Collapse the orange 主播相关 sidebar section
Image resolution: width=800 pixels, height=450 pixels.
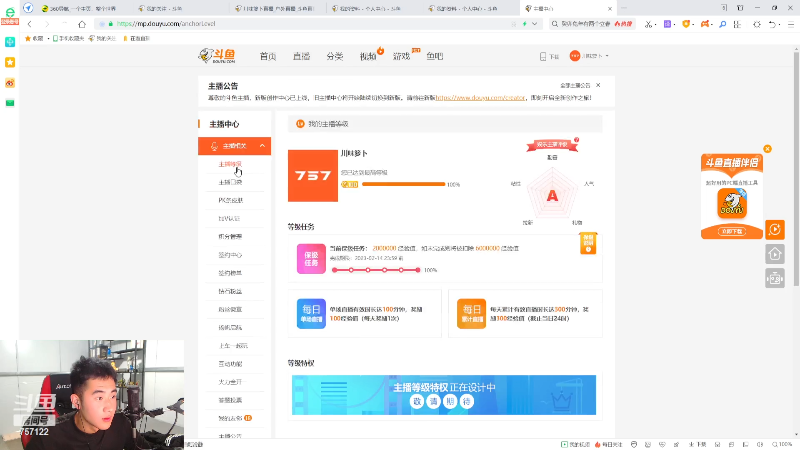[235, 146]
